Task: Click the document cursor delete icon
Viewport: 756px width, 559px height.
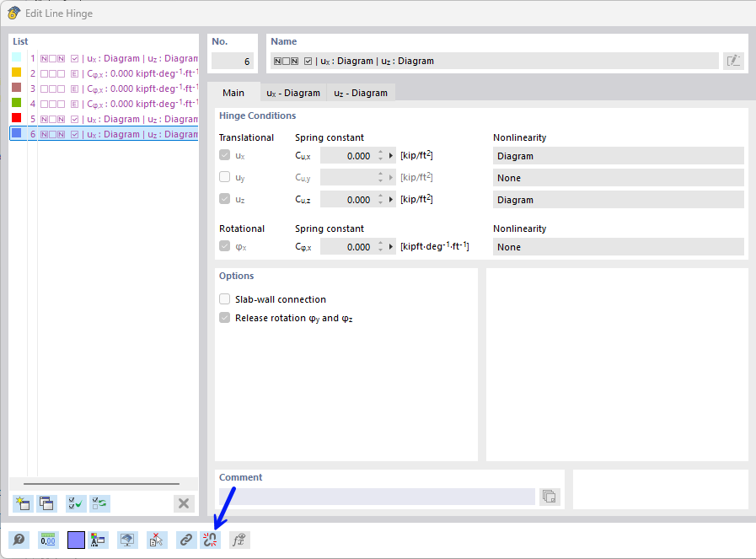Action: [156, 540]
